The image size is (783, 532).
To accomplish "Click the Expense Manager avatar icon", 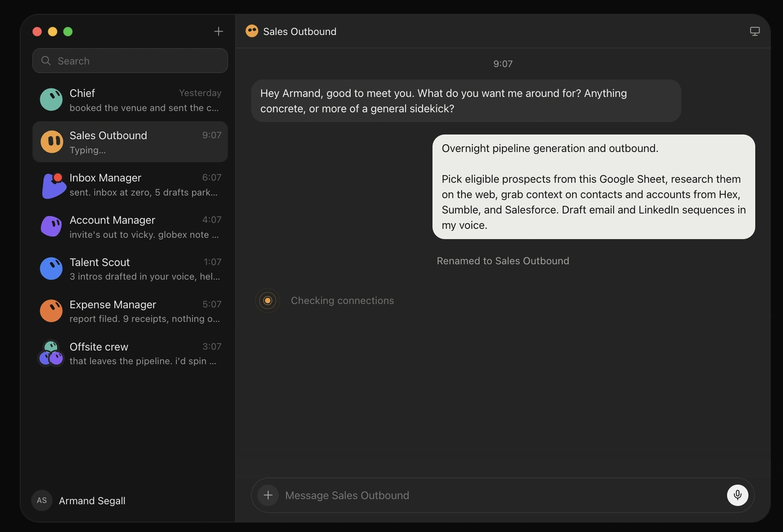I will 51,311.
